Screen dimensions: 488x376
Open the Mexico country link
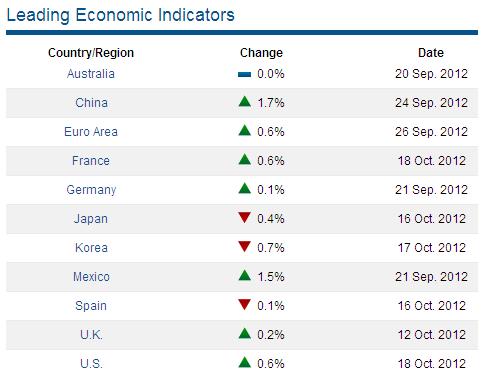click(x=91, y=277)
